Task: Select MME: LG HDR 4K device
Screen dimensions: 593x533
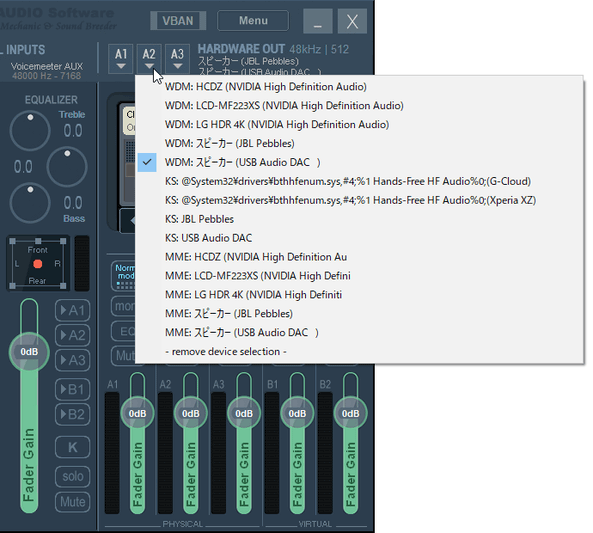Action: point(359,295)
